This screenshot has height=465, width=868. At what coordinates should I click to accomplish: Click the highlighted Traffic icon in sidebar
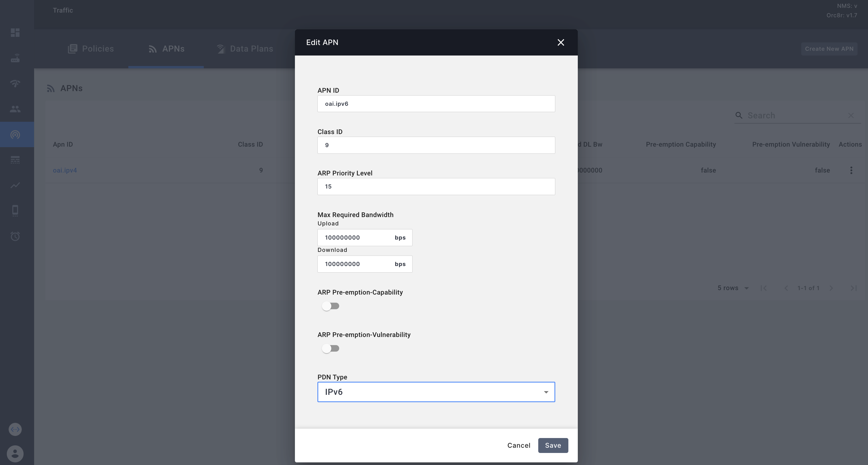click(15, 134)
